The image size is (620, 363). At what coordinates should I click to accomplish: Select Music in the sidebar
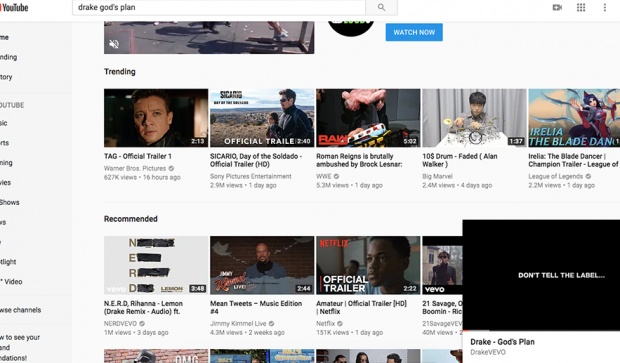point(4,123)
